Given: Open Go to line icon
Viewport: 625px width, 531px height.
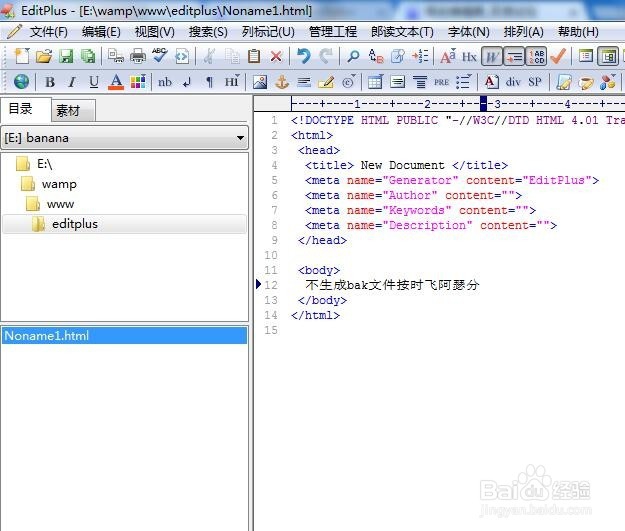Looking at the screenshot, I should point(420,56).
